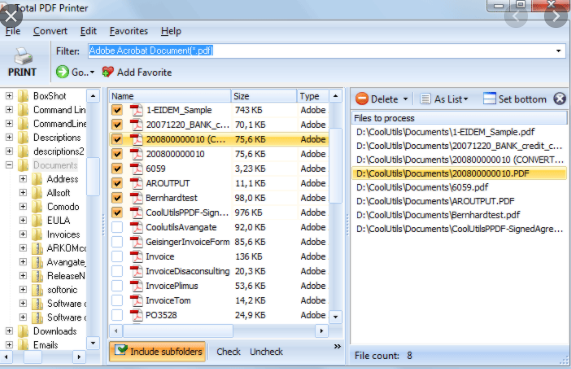Expand the Downloads tree node

pyautogui.click(x=9, y=331)
